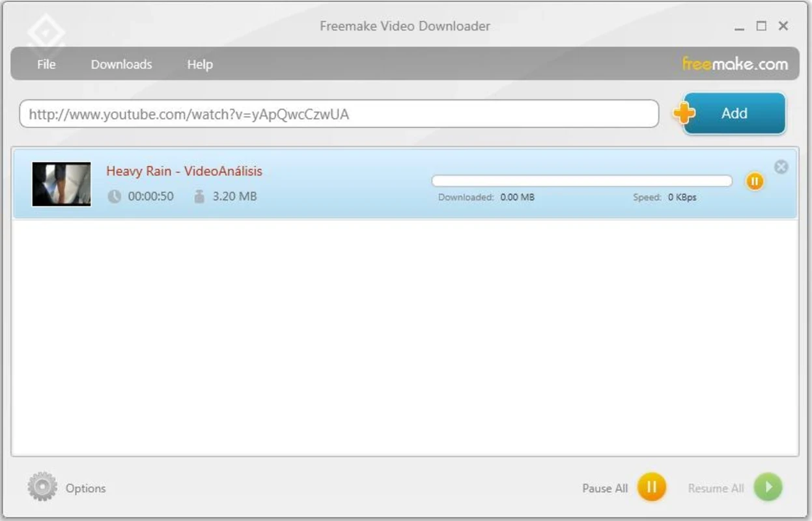812x521 pixels.
Task: Click the Heavy Rain - VideoAnálisis title
Action: [x=184, y=171]
